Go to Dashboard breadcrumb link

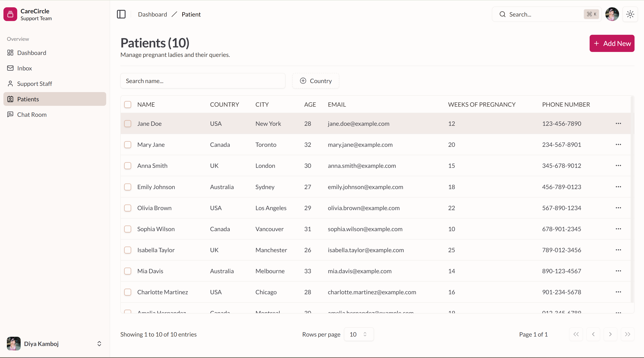click(152, 14)
